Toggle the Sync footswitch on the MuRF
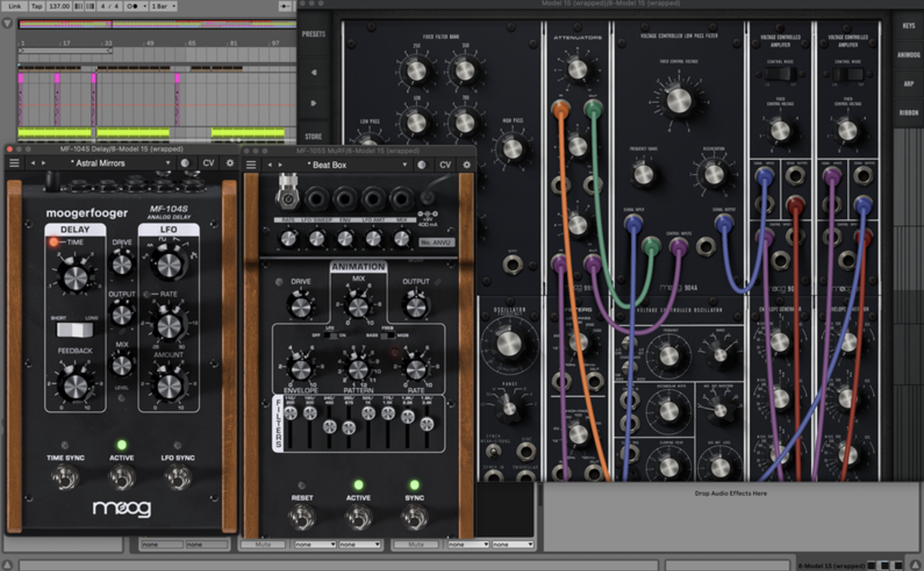Image resolution: width=924 pixels, height=571 pixels. 414,517
